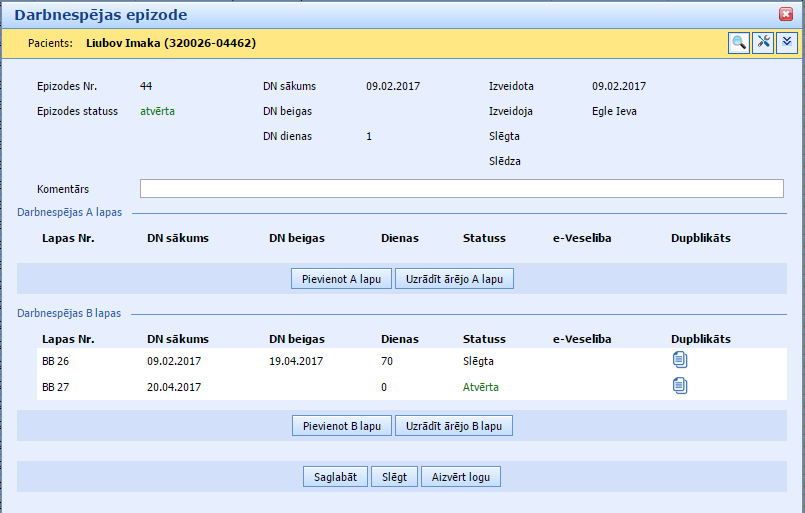Click the duplicate icon for BB 27
Screen dimensions: 805x513
pos(680,385)
